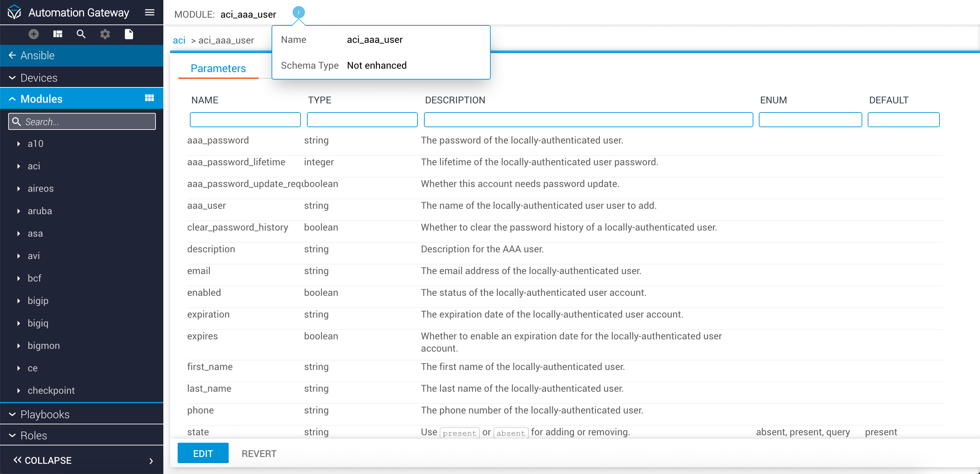Select the email parameter name
Screen dimensions: 980x474
[x=199, y=271]
